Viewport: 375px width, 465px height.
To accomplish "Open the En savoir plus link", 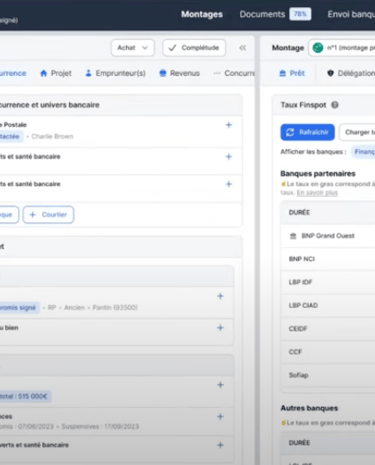I will [x=317, y=193].
